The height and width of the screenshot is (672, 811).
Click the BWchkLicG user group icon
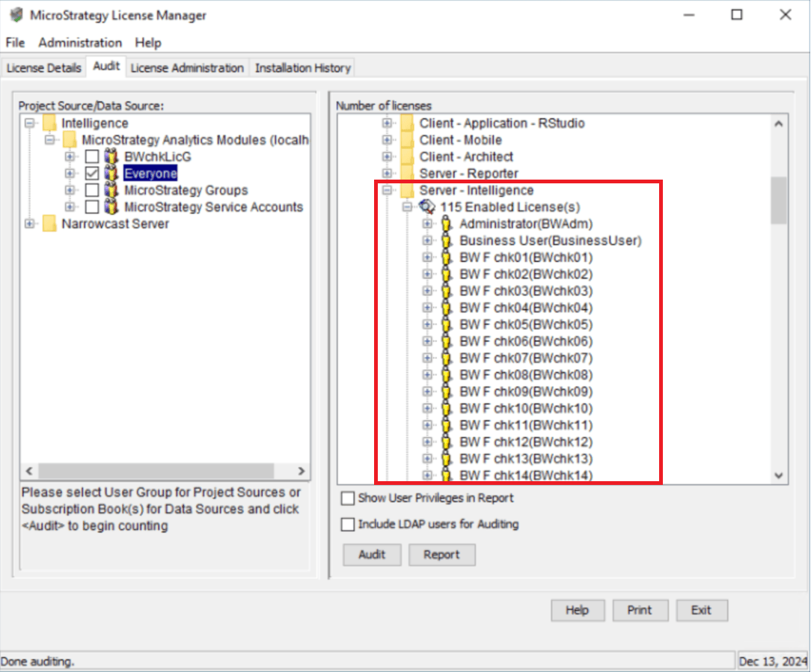coord(112,157)
